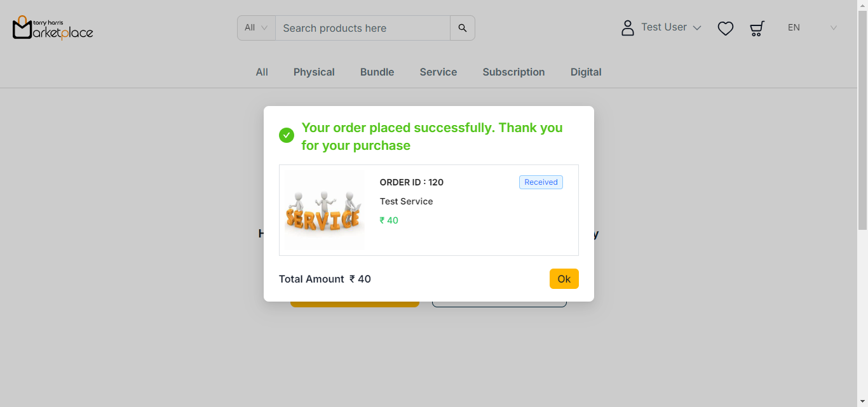
Task: Open the Subscription category tab
Action: [513, 72]
